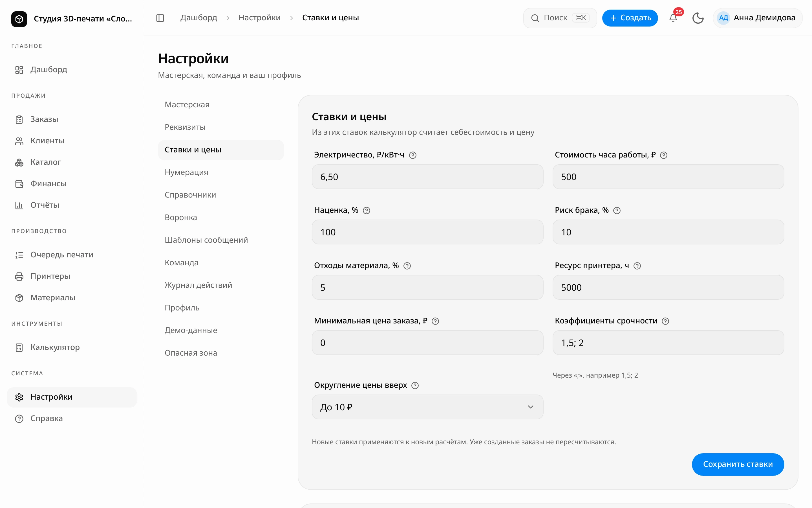The height and width of the screenshot is (508, 812).
Task: Click Настройки breadcrumb link
Action: [259, 18]
